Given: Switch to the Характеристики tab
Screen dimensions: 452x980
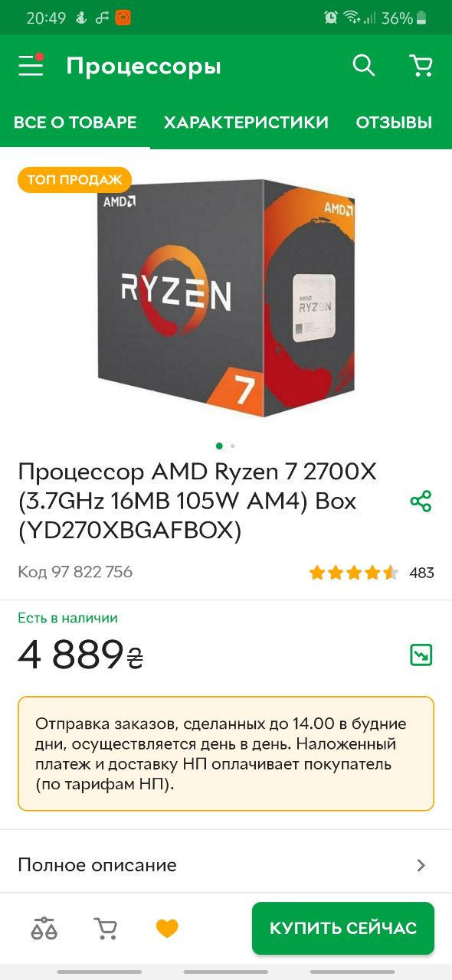Looking at the screenshot, I should [246, 122].
